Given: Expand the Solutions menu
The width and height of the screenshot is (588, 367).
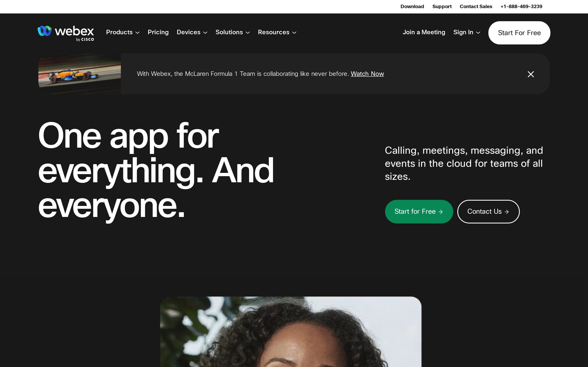Looking at the screenshot, I should click(233, 32).
